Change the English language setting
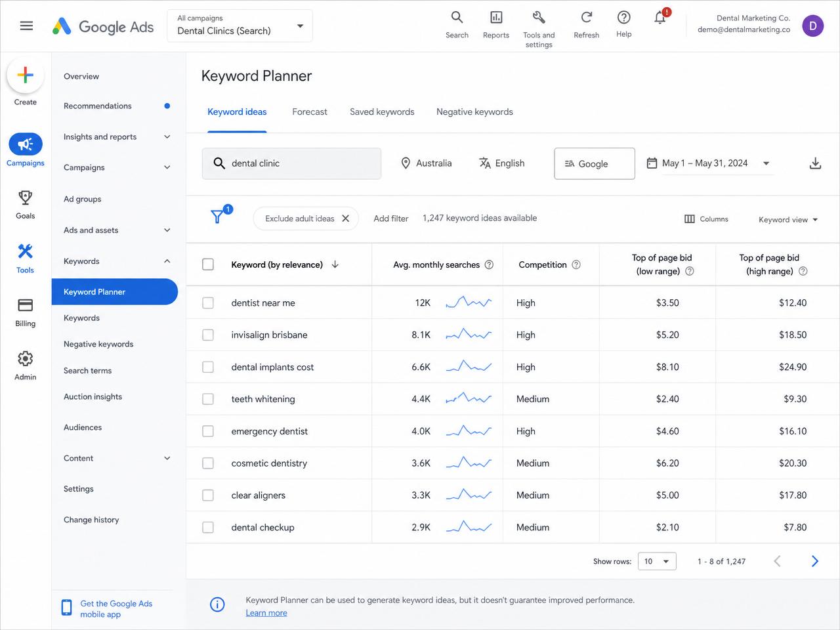Viewport: 840px width, 630px height. (x=502, y=163)
